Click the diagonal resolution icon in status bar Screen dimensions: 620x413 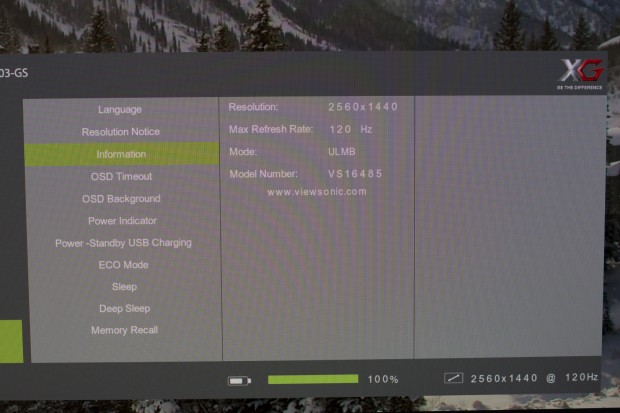[454, 379]
